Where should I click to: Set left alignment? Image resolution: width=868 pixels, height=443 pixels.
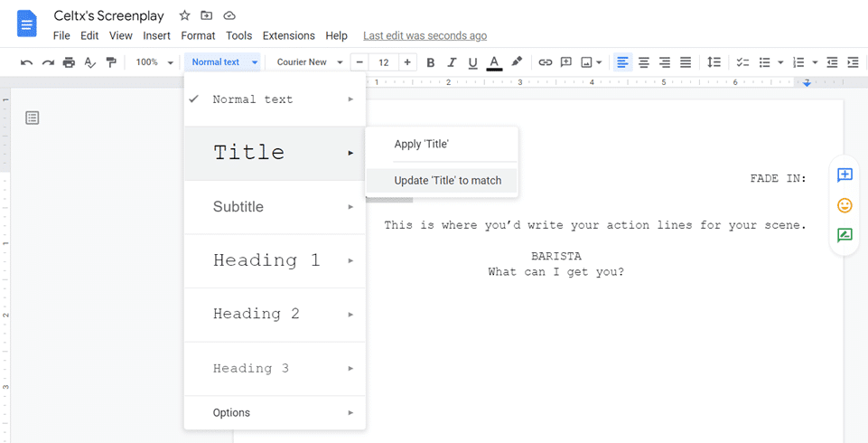click(x=622, y=62)
